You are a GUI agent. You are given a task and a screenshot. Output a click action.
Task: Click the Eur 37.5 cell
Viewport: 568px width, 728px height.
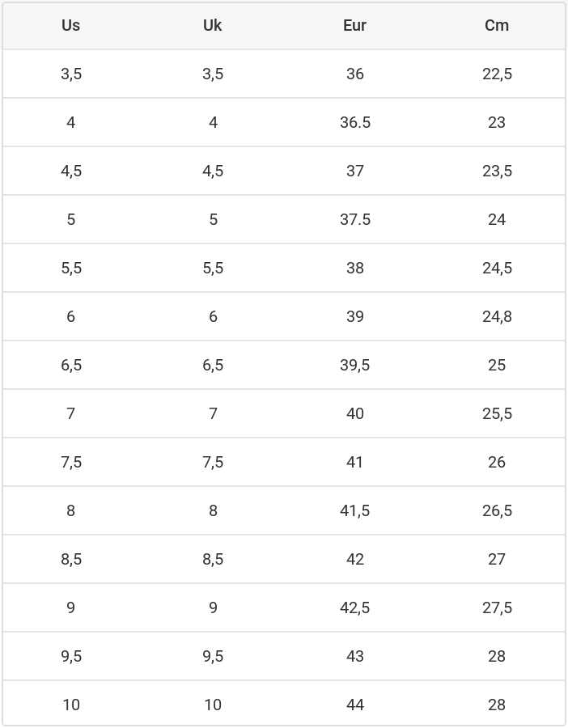(354, 219)
